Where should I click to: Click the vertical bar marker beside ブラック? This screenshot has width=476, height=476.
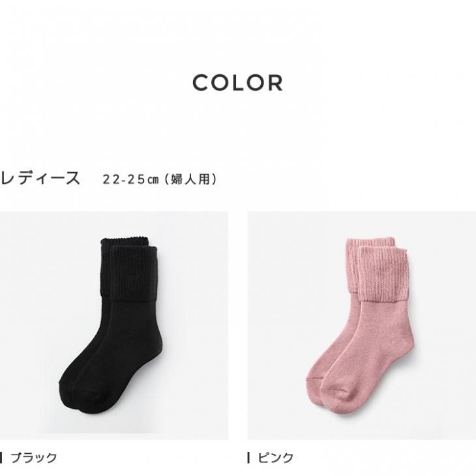click(x=1, y=458)
